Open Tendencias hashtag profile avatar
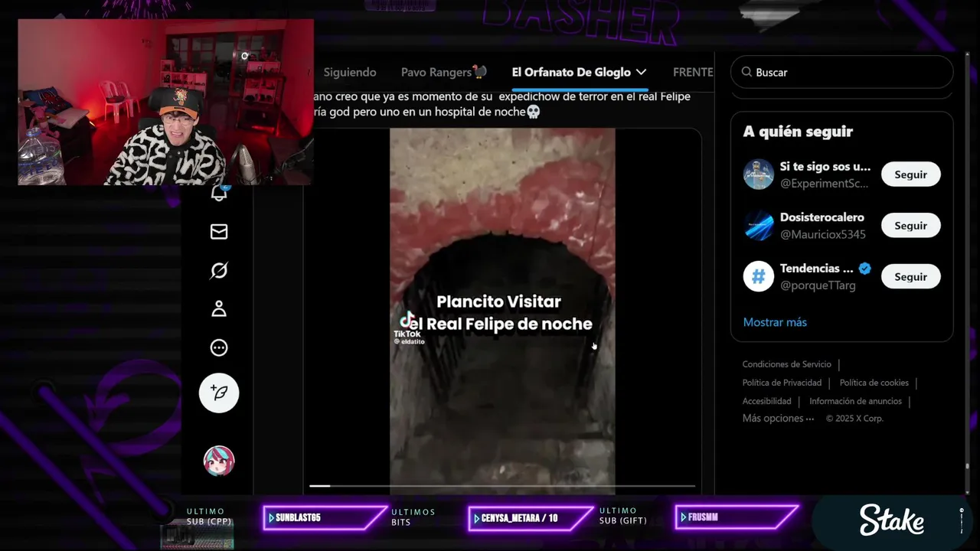980x551 pixels. pos(759,276)
